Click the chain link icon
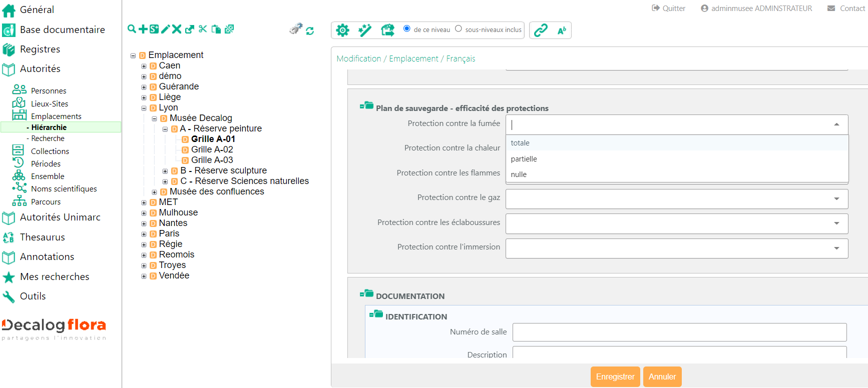The width and height of the screenshot is (868, 388). pyautogui.click(x=541, y=30)
